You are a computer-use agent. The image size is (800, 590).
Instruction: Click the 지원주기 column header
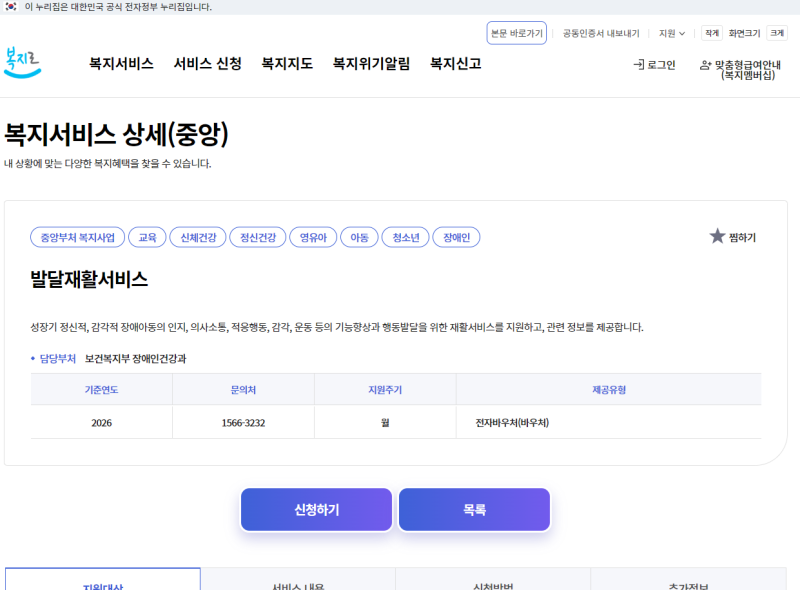click(385, 390)
